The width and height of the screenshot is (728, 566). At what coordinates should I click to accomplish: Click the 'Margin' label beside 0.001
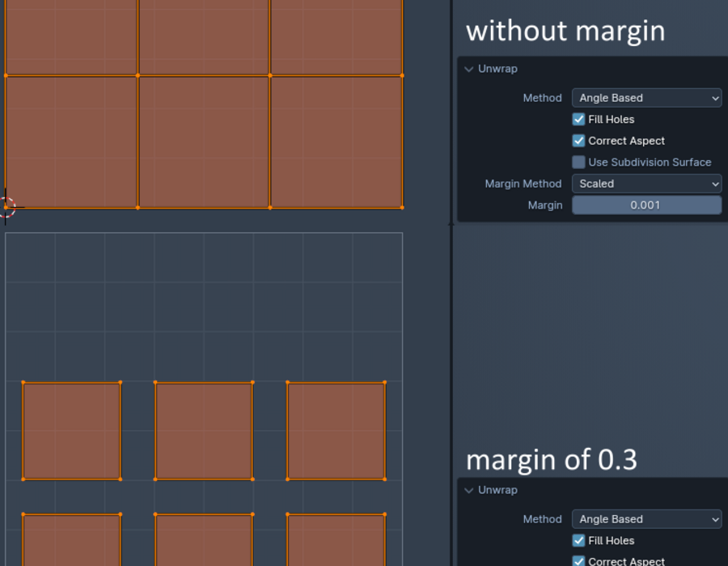pyautogui.click(x=545, y=205)
